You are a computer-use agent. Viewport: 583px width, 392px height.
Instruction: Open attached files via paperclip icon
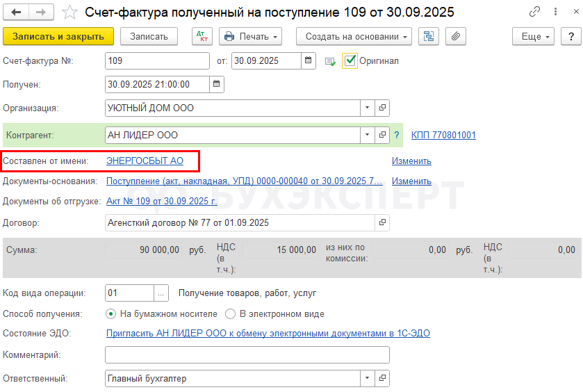click(x=455, y=36)
